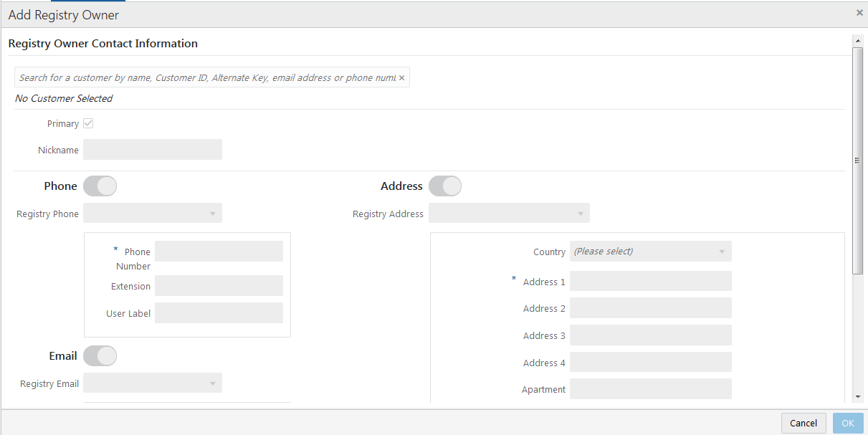Viewport: 868px width, 435px height.
Task: Click the vertical scrollbar thumb
Action: pos(858,161)
